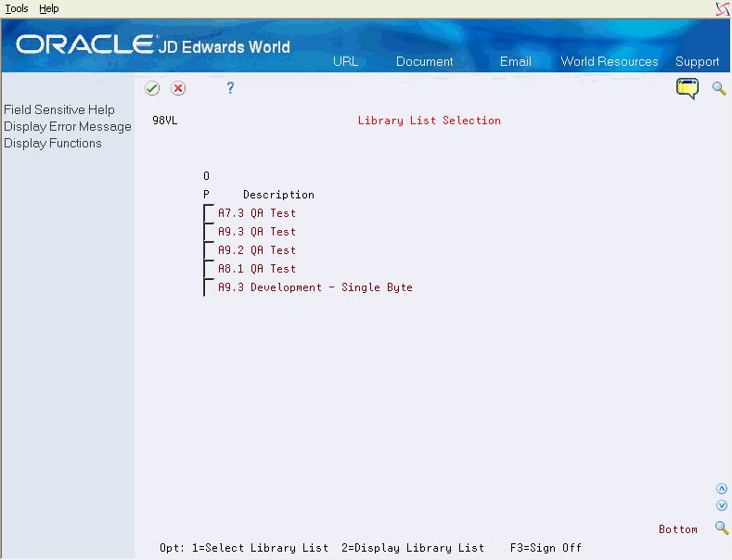The height and width of the screenshot is (560, 732).
Task: Click the Library List Selection title
Action: click(429, 121)
